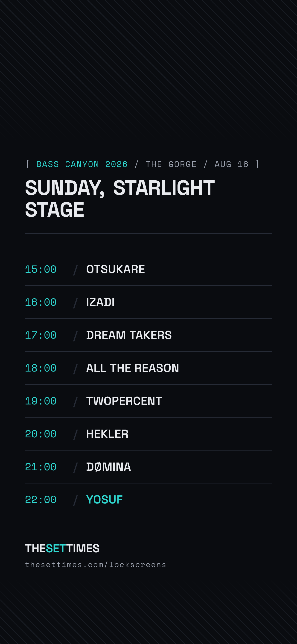This screenshot has width=297, height=644.
Task: Select the highlighted YOSUF headliner entry
Action: click(148, 500)
